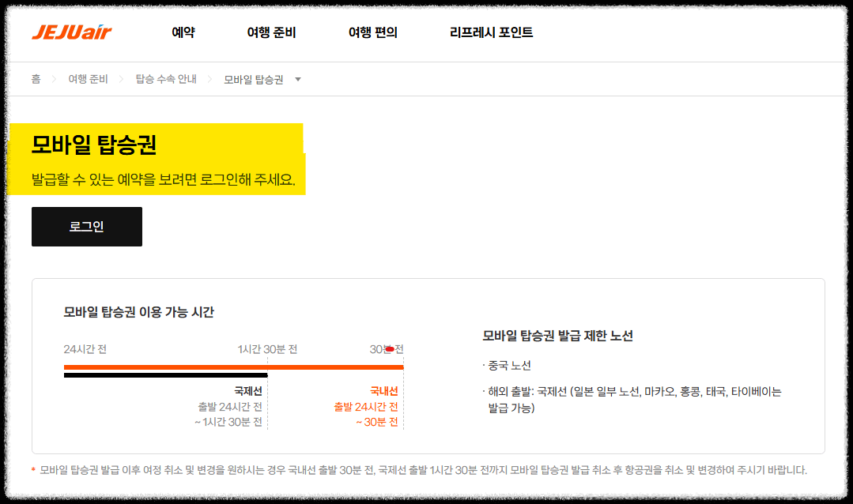Click the 여행 준비 breadcrumb link

(x=87, y=79)
